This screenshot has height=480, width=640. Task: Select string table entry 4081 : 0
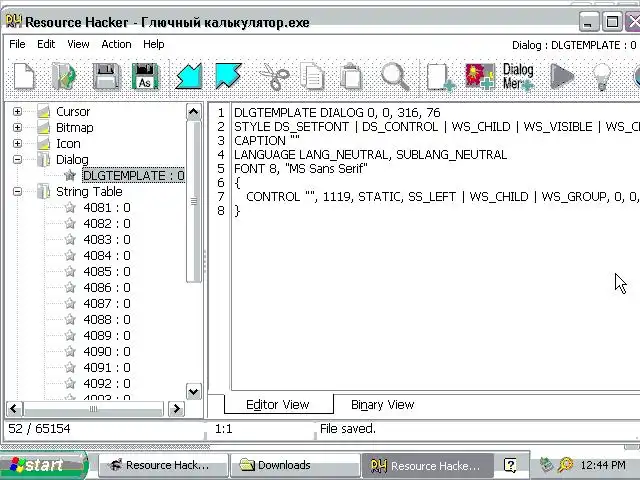(x=107, y=207)
